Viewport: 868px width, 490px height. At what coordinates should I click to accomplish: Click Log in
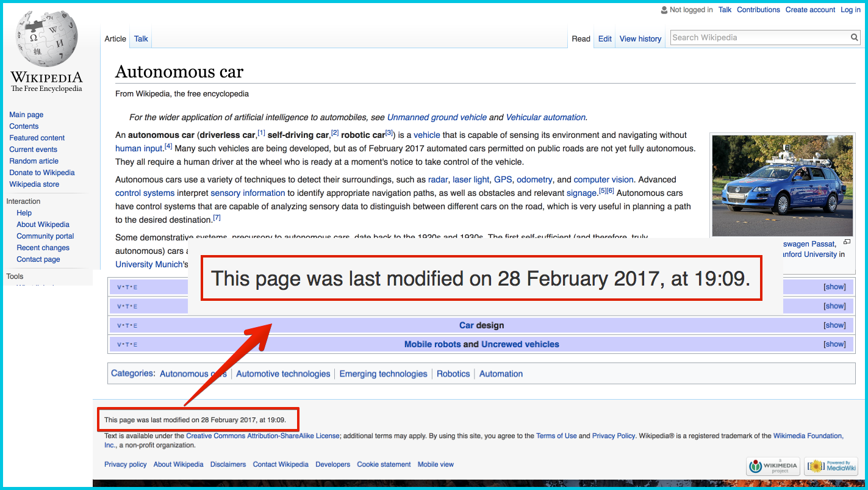pos(850,10)
